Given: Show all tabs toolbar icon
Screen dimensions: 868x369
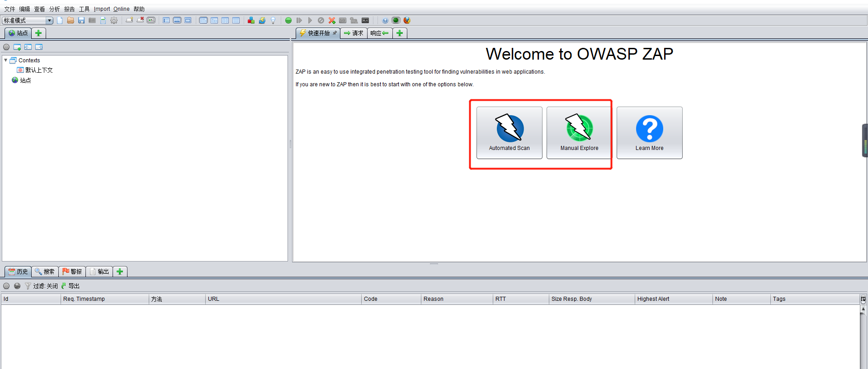Looking at the screenshot, I should click(129, 20).
